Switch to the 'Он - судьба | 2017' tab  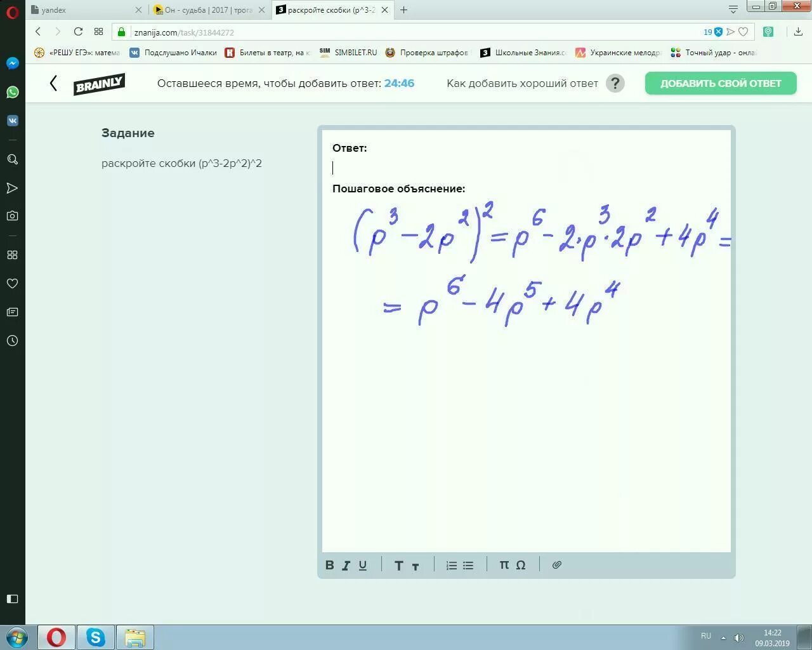209,10
